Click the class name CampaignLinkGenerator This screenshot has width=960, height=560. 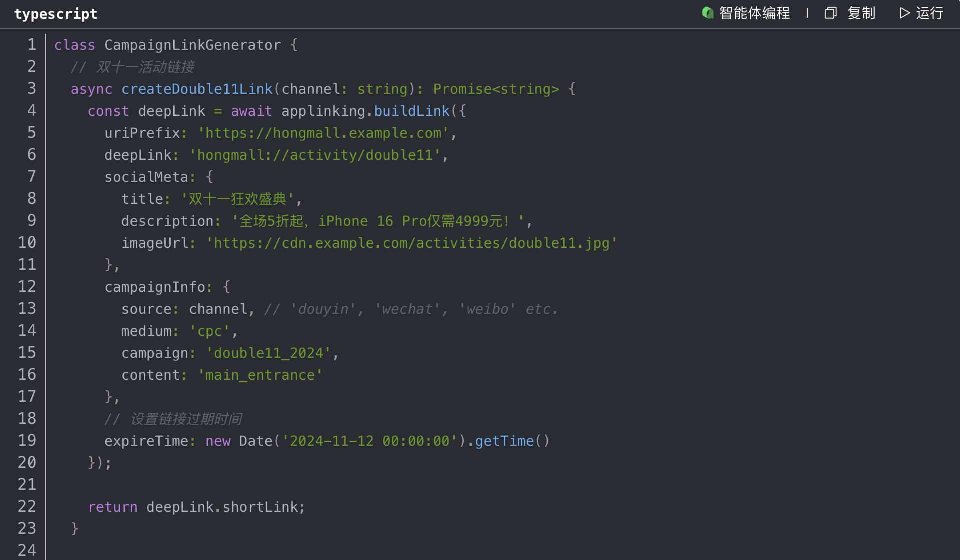tap(192, 45)
